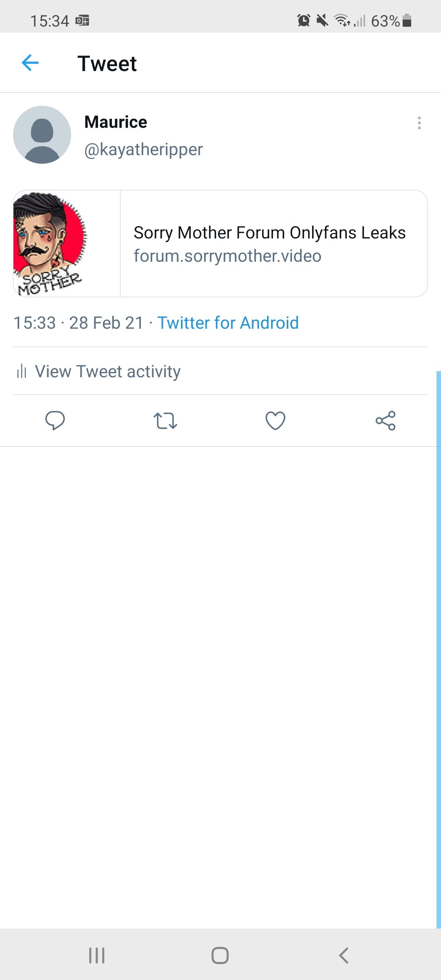441x980 pixels.
Task: Select the Tweet screen title
Action: [x=107, y=63]
